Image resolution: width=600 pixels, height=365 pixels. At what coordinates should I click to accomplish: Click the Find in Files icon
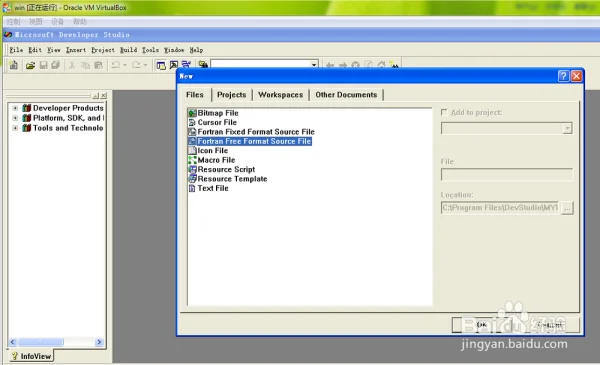coord(203,65)
